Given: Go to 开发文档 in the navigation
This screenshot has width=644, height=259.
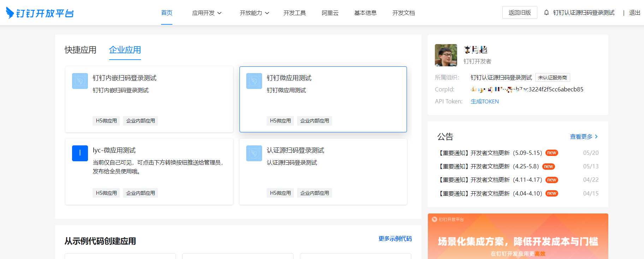Looking at the screenshot, I should [x=403, y=13].
